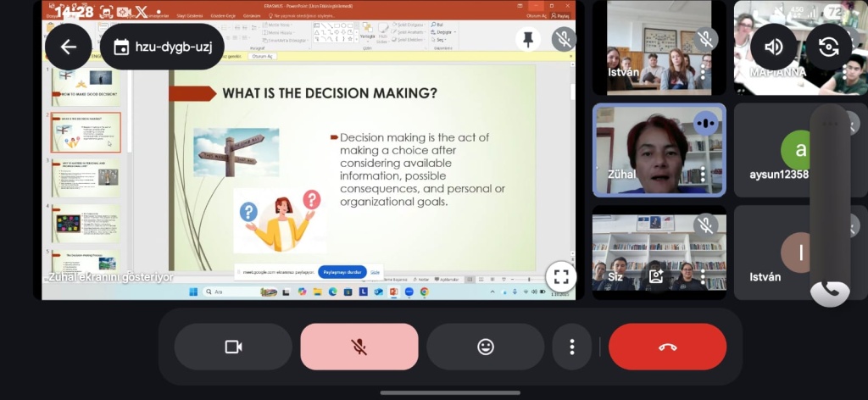Image resolution: width=868 pixels, height=400 pixels.
Task: Tap the active speaker indicator on Zühal
Action: tap(704, 123)
